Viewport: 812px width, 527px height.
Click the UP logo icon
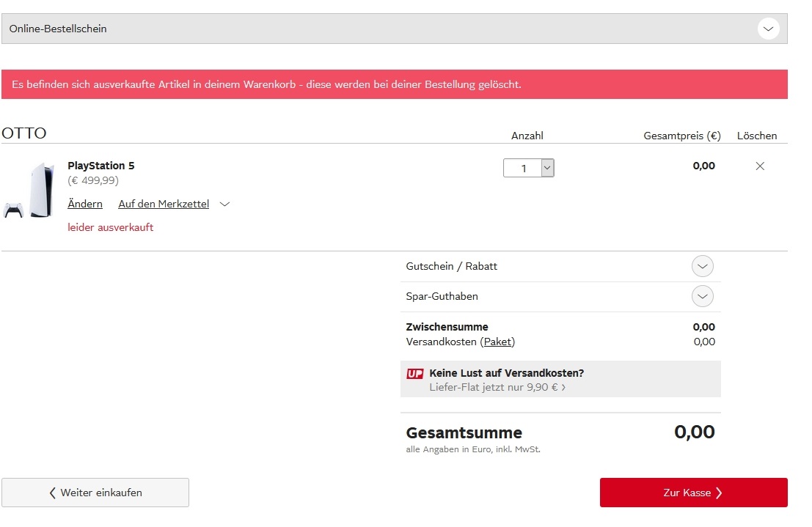(415, 373)
